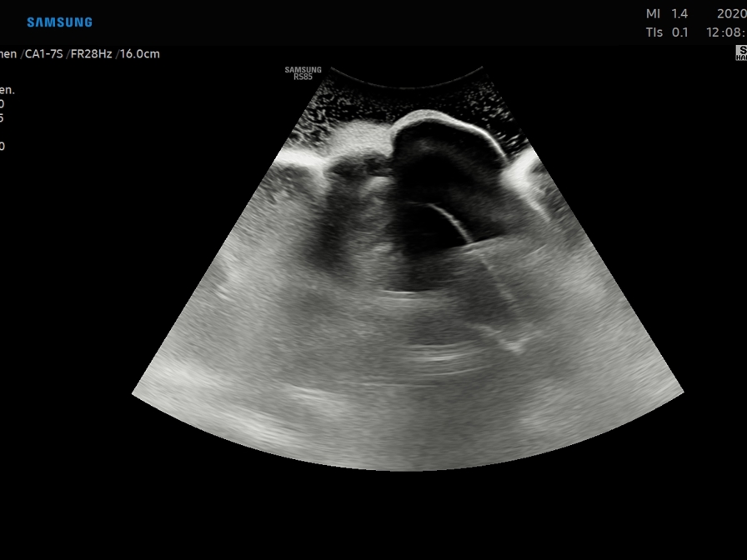Click the MI 1.4 index display
The height and width of the screenshot is (560, 747).
coord(663,13)
